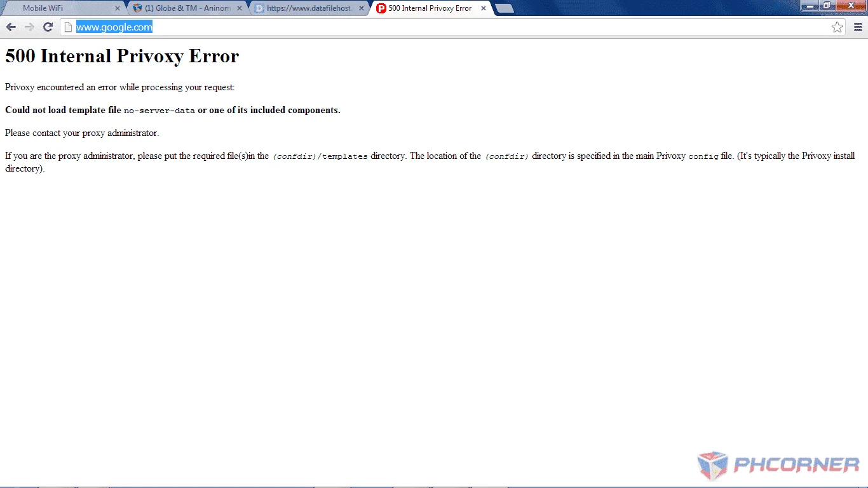
Task: Close the datafilehost tab
Action: click(361, 8)
